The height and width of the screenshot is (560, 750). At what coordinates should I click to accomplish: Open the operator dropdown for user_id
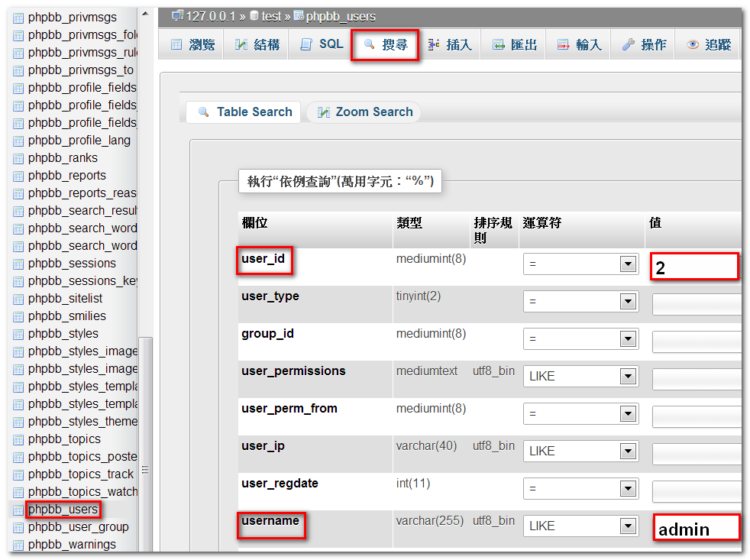point(628,264)
